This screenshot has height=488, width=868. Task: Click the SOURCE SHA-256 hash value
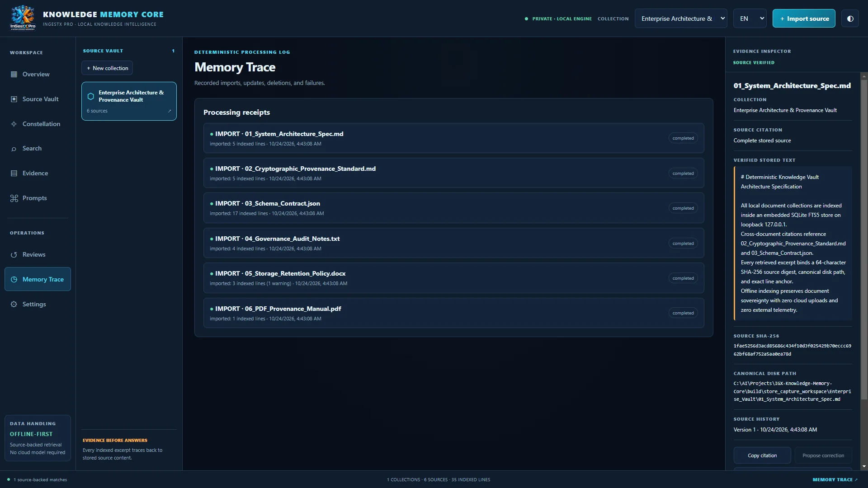pyautogui.click(x=792, y=350)
